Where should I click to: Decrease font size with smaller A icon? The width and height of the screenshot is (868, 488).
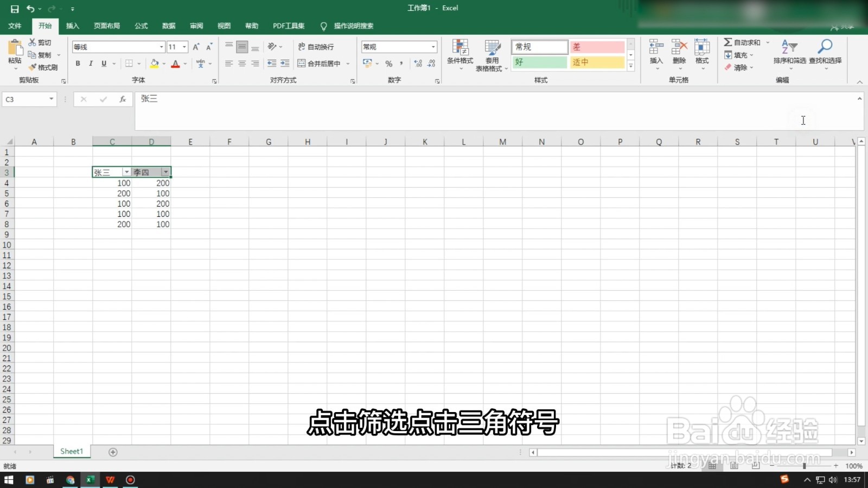[x=209, y=47]
